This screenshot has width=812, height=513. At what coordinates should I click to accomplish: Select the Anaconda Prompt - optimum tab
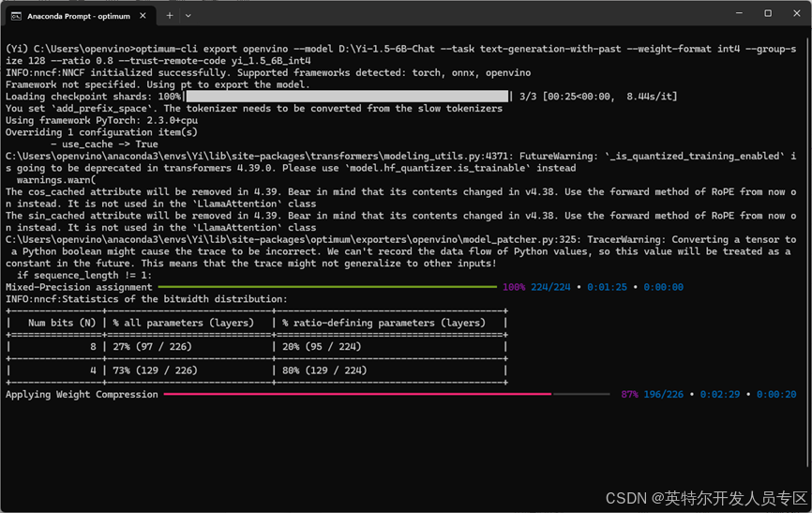pyautogui.click(x=79, y=16)
